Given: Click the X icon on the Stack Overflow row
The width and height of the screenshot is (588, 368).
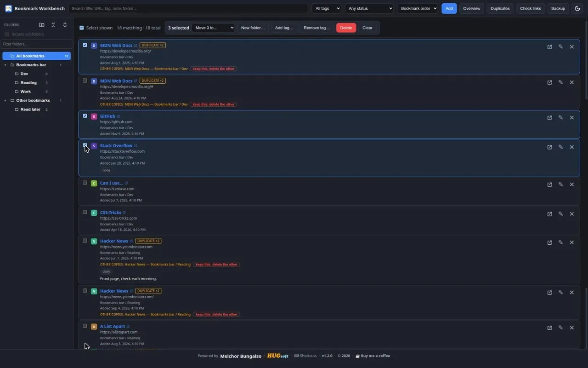Looking at the screenshot, I should 571,147.
